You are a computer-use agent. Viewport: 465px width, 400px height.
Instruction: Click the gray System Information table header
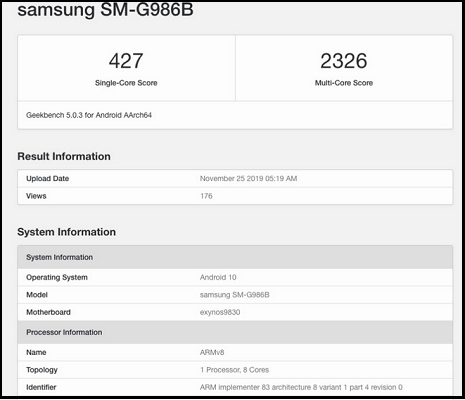[235, 257]
